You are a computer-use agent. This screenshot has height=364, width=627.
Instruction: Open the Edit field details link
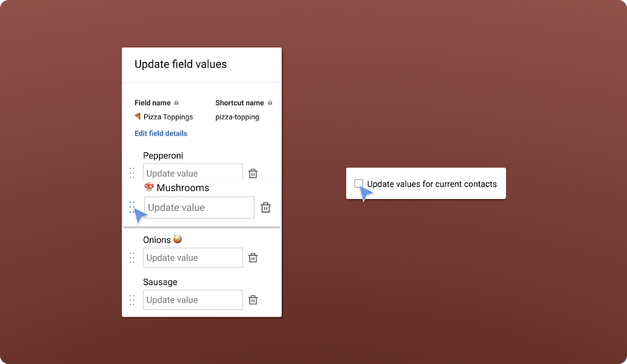click(161, 133)
